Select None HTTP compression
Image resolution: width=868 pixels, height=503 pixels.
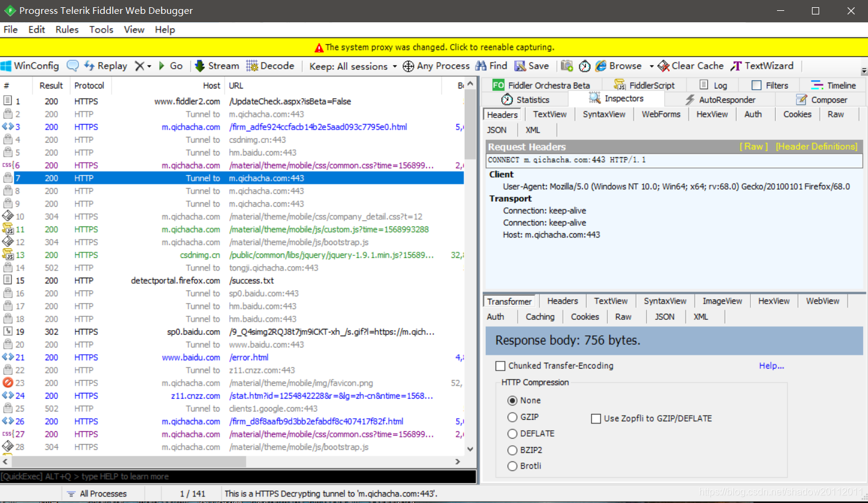pos(512,400)
